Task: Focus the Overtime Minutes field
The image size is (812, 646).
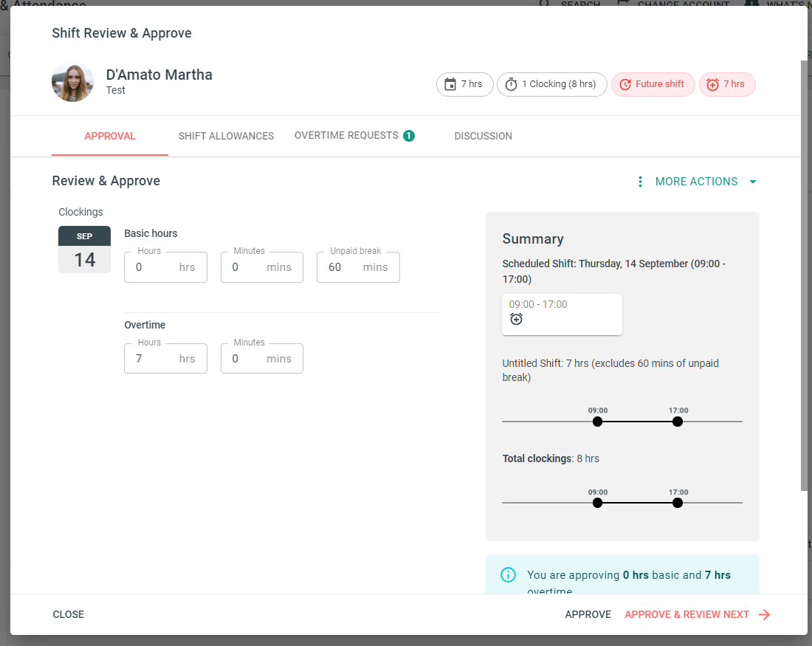Action: coord(262,359)
